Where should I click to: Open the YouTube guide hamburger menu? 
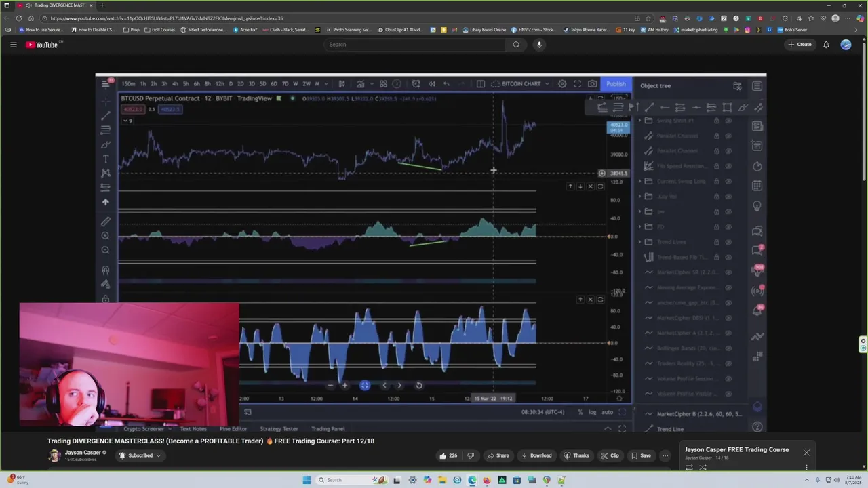pyautogui.click(x=13, y=45)
